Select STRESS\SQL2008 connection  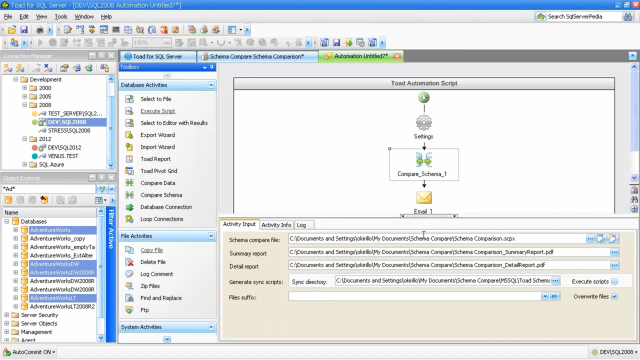(x=69, y=131)
